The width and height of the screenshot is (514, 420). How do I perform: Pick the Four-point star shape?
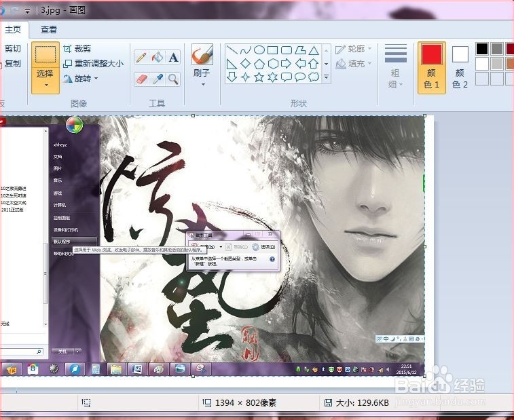pyautogui.click(x=246, y=77)
